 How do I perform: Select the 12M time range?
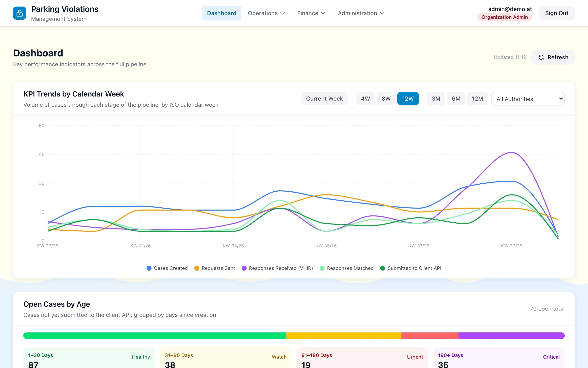tap(478, 99)
